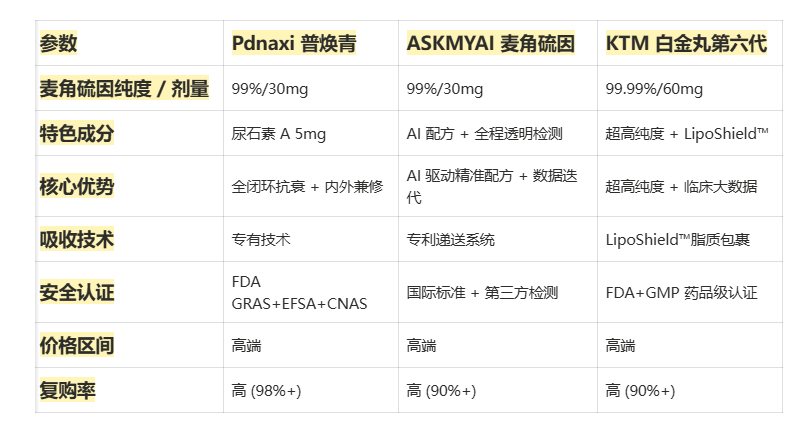Select the 吸收技术 row label
Image resolution: width=809 pixels, height=433 pixels.
pos(77,239)
